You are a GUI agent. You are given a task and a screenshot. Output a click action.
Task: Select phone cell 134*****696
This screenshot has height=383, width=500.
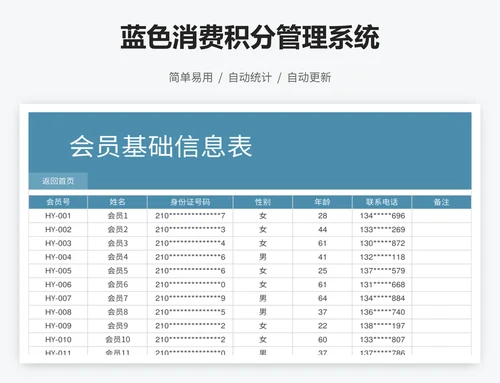pos(382,216)
